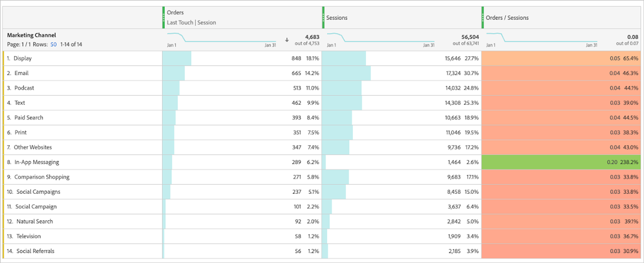Click the green metric indicator on Orders header
Screen dimensions: 644x263
[163, 17]
